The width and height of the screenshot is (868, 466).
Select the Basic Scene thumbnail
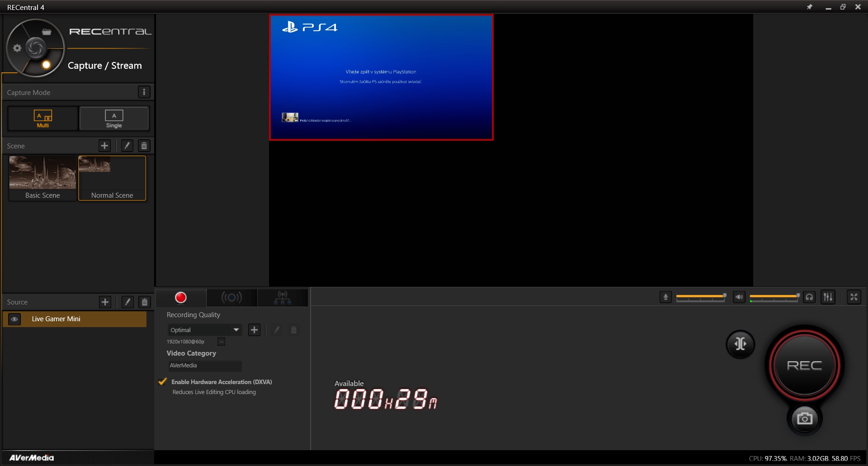point(42,178)
